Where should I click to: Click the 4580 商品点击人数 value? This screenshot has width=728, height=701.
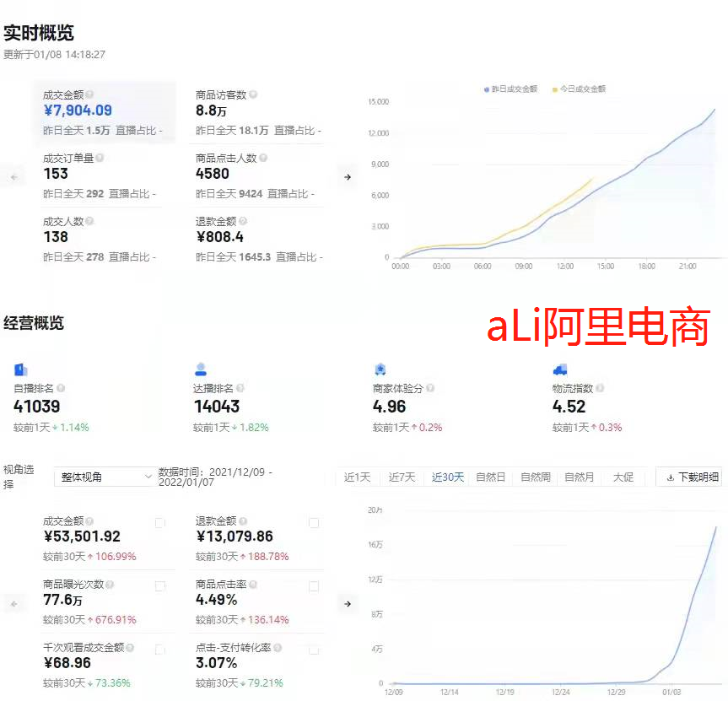213,174
